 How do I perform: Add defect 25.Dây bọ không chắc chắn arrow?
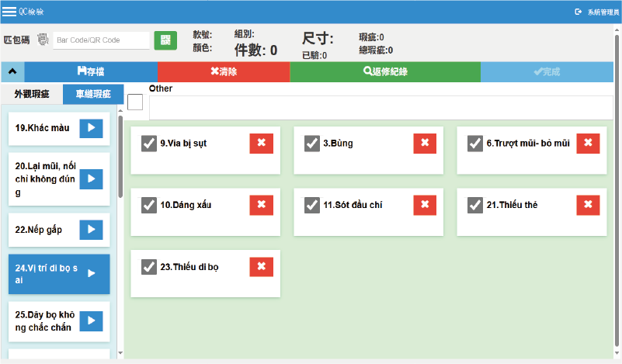91,321
